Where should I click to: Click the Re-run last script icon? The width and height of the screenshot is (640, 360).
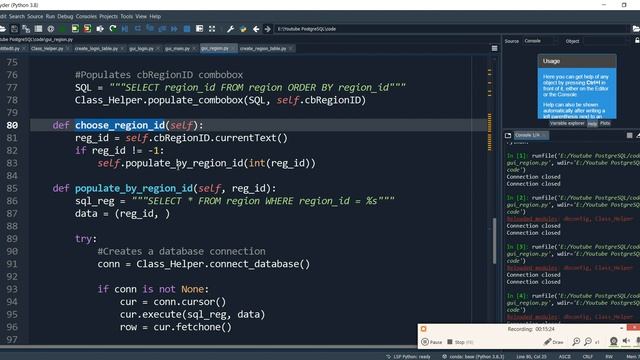click(113, 29)
